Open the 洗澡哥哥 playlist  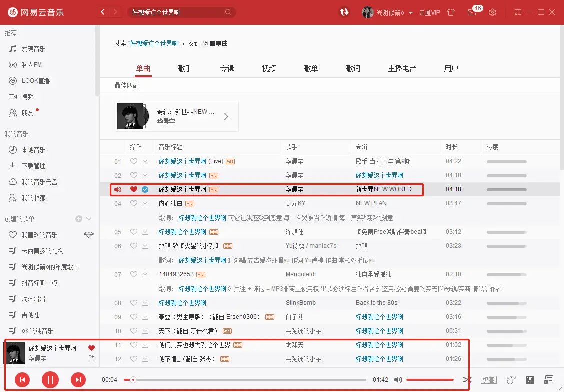pos(33,299)
